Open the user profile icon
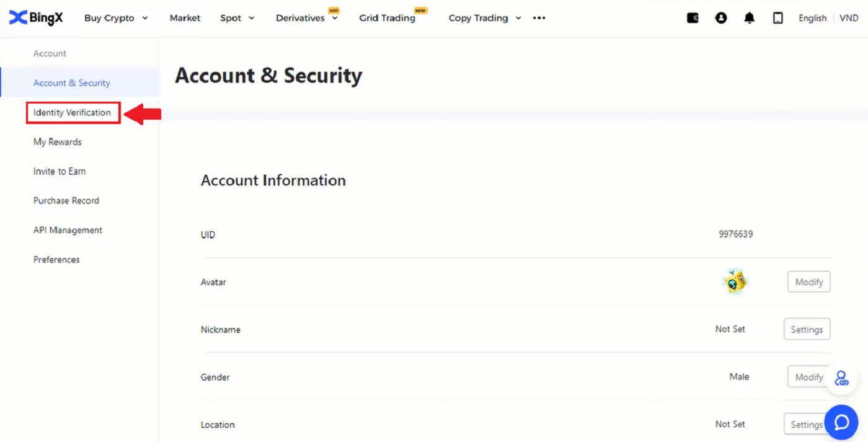868x442 pixels. 720,18
